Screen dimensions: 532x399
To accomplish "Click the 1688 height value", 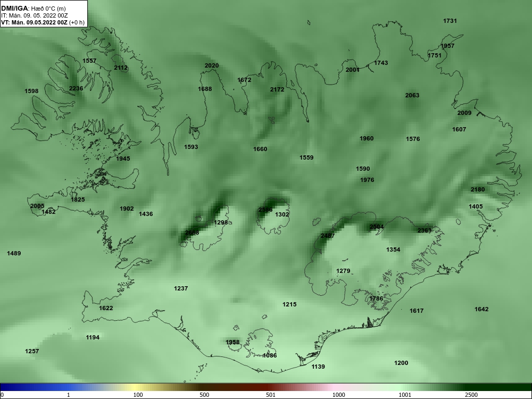I will [x=205, y=89].
